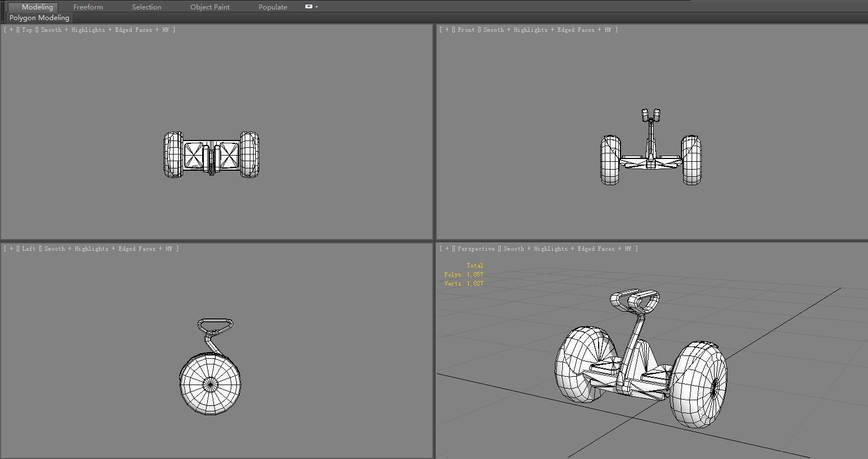
Task: Click the Left viewport view label
Action: click(x=29, y=249)
